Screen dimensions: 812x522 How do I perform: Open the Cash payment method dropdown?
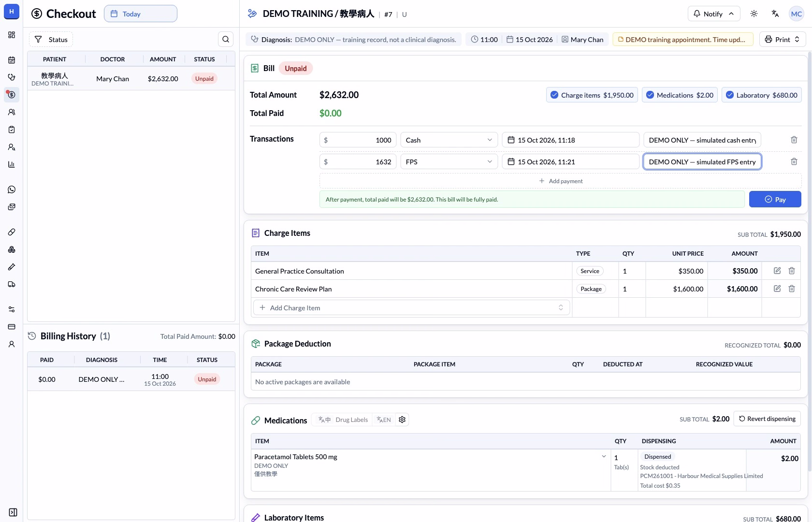click(x=449, y=140)
